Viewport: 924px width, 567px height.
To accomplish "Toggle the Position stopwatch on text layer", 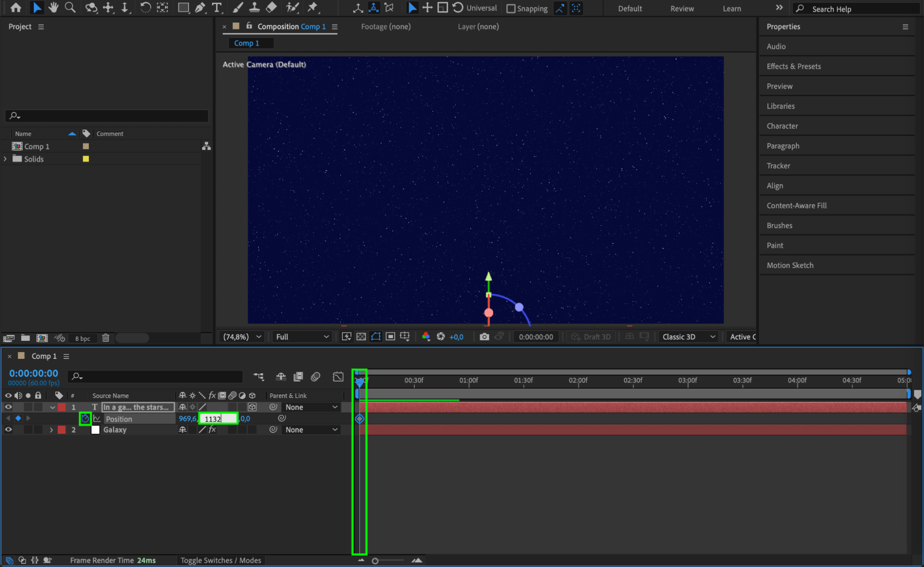I will (85, 419).
